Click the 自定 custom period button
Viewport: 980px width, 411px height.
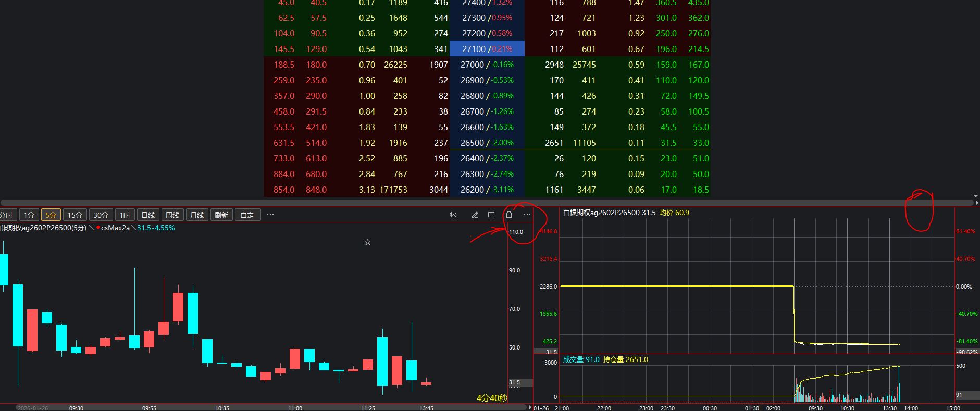[247, 215]
